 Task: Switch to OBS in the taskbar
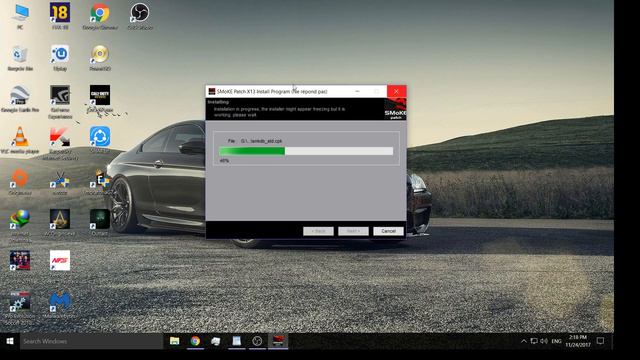(x=257, y=341)
